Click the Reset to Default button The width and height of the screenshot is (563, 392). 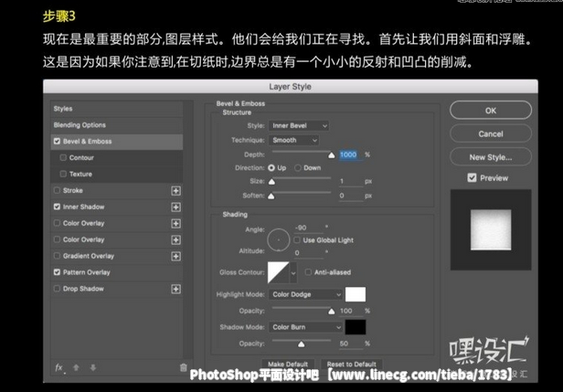pos(351,364)
